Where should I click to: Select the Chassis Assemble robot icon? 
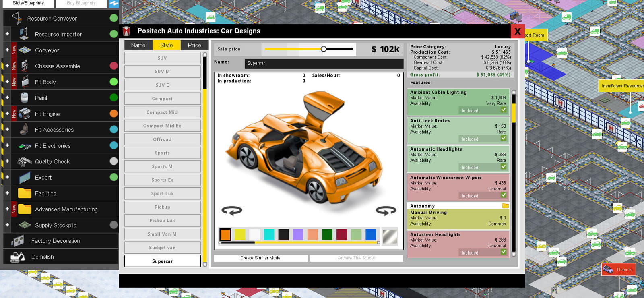pos(25,66)
